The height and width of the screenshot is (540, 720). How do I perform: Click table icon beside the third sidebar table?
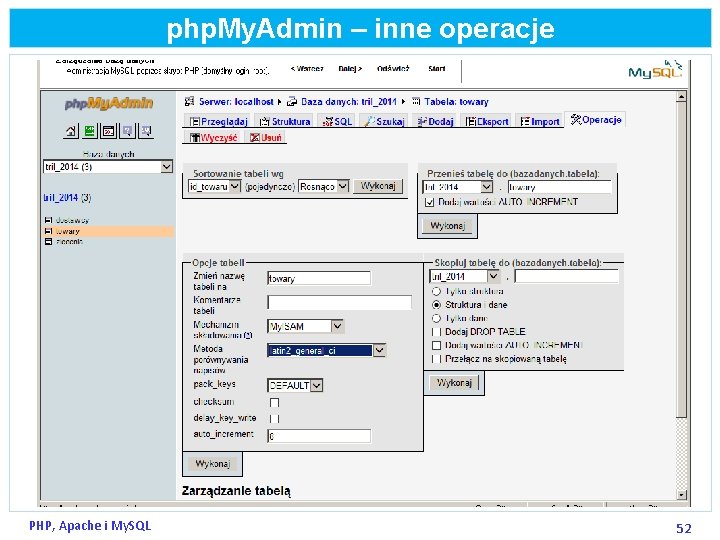48,242
